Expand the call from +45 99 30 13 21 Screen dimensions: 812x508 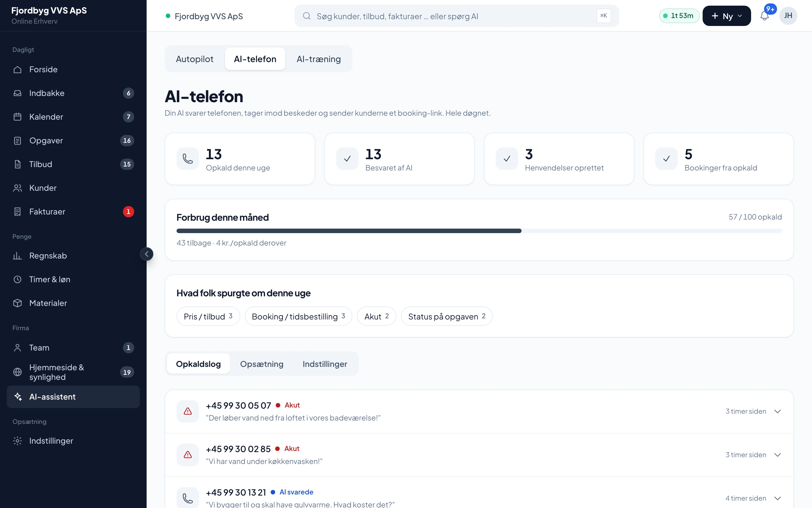point(777,498)
